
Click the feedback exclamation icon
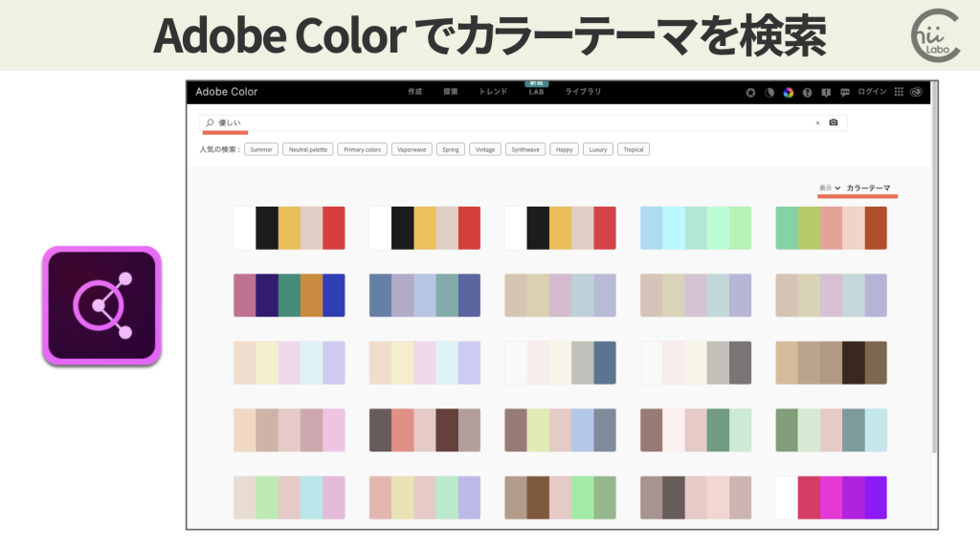click(826, 92)
